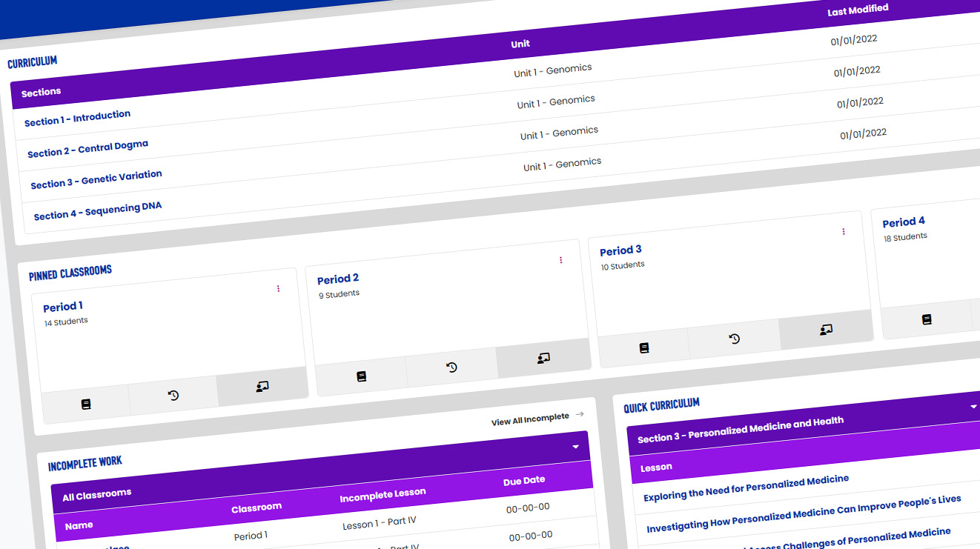Select the gradebook icon on Period 3 card

point(643,347)
